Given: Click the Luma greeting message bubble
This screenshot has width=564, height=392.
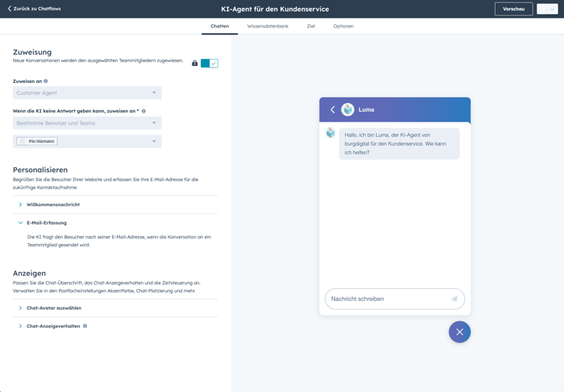Looking at the screenshot, I should tap(400, 144).
